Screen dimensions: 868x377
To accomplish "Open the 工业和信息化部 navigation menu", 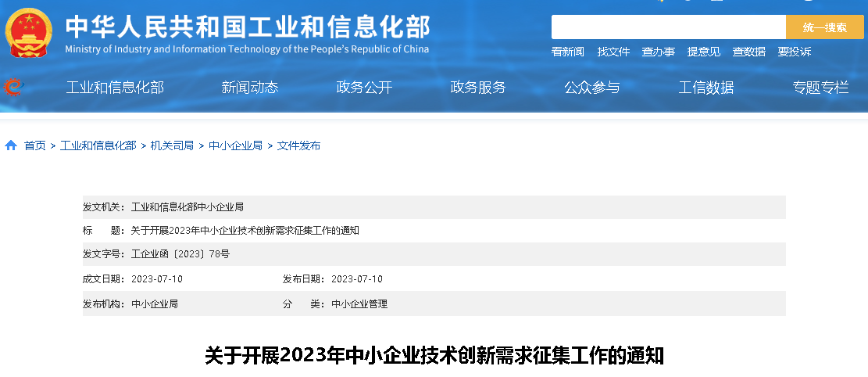I will pyautogui.click(x=115, y=88).
